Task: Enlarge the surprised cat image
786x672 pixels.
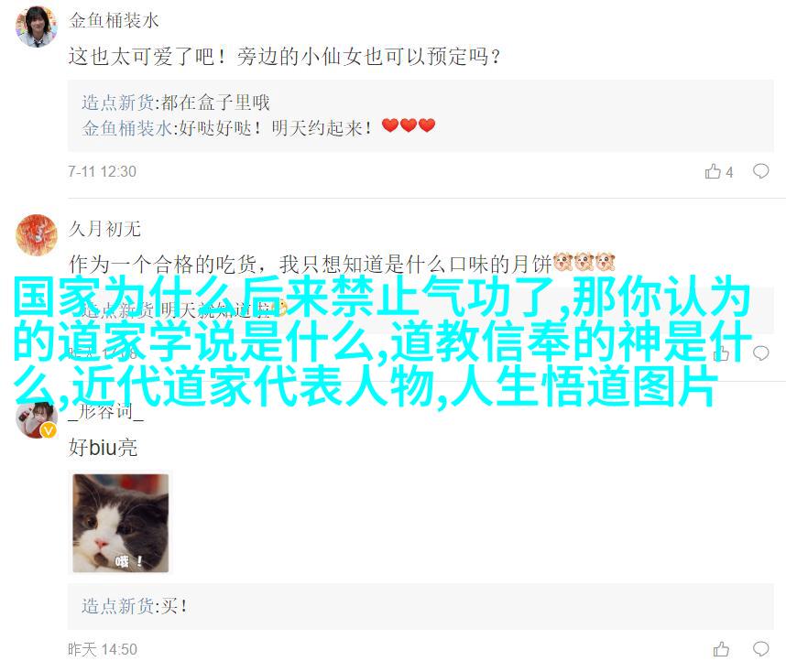Action: [120, 523]
